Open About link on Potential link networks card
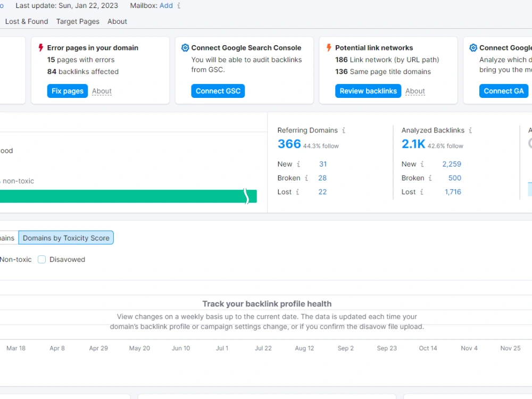The height and width of the screenshot is (399, 532). point(415,91)
